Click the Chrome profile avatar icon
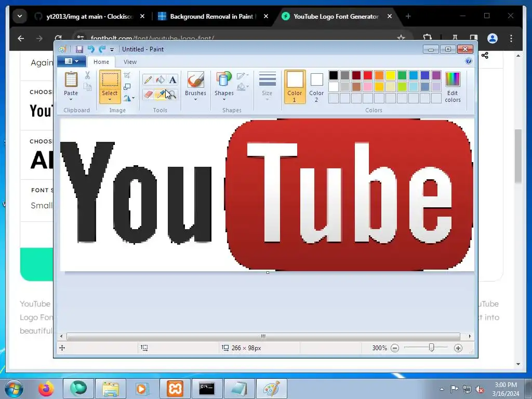The image size is (532, 399). coord(493,38)
